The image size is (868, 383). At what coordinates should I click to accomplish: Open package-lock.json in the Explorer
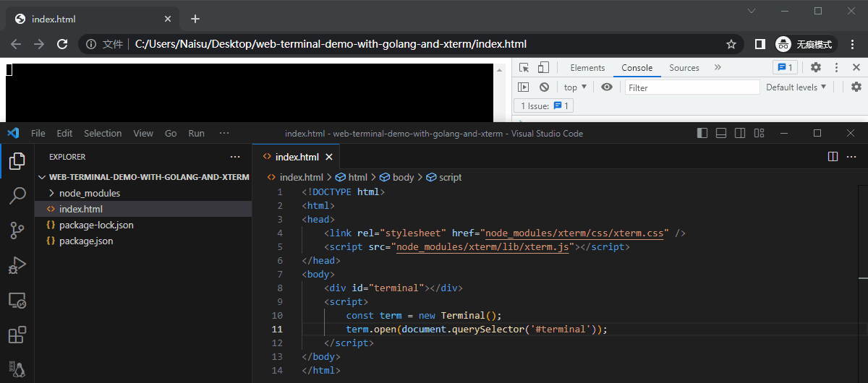[x=142, y=225]
